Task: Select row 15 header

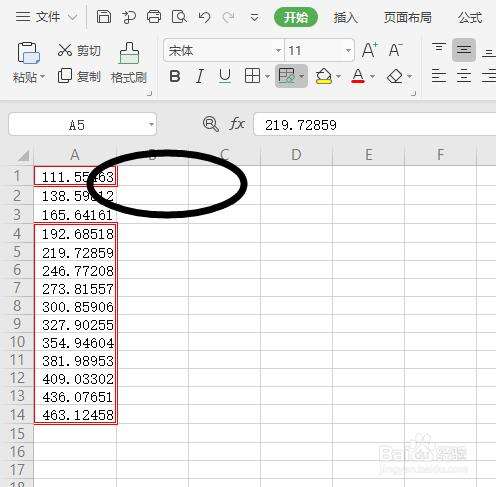Action: [18, 433]
